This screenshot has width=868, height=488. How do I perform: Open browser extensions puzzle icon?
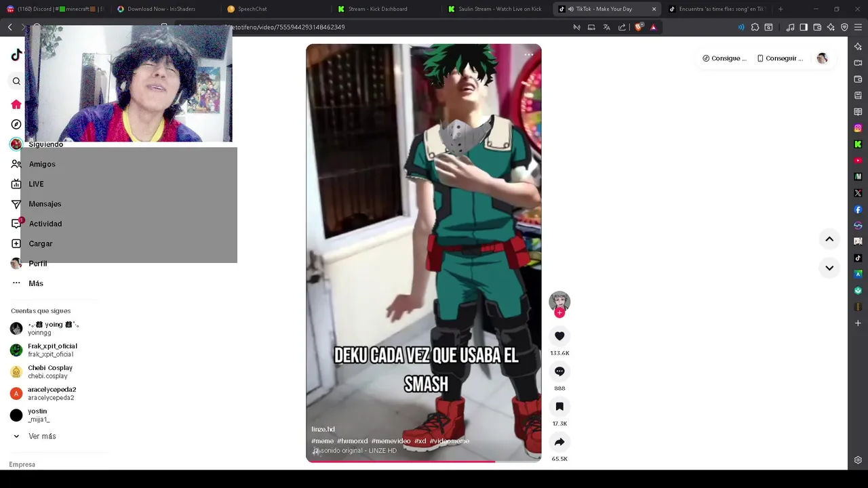click(x=755, y=27)
